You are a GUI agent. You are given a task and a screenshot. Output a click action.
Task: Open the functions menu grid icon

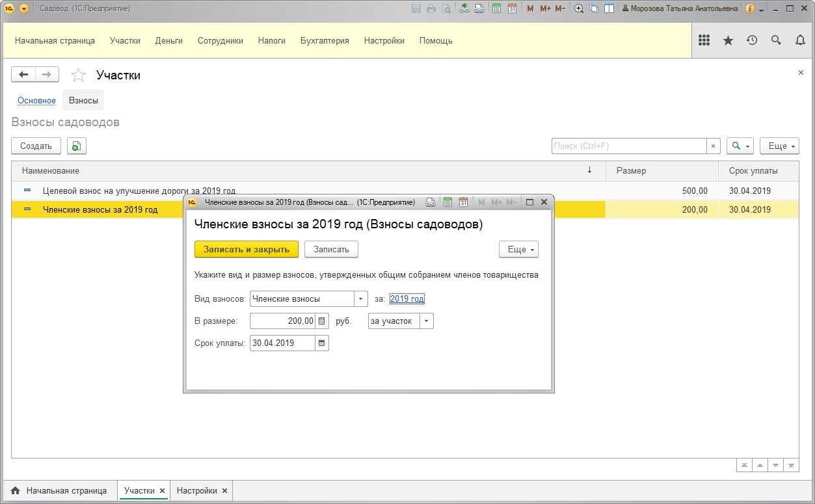[704, 40]
